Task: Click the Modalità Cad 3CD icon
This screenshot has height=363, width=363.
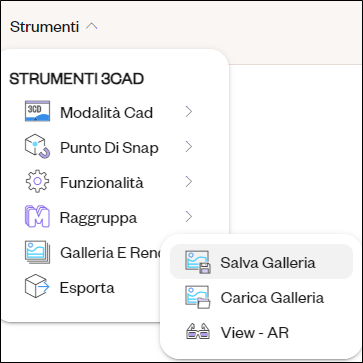Action: coord(37,111)
